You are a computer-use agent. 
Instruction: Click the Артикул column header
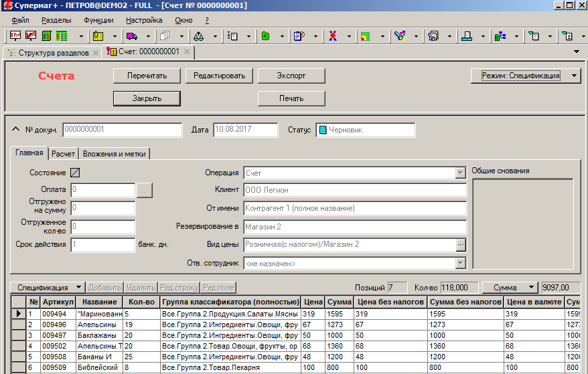(x=58, y=302)
